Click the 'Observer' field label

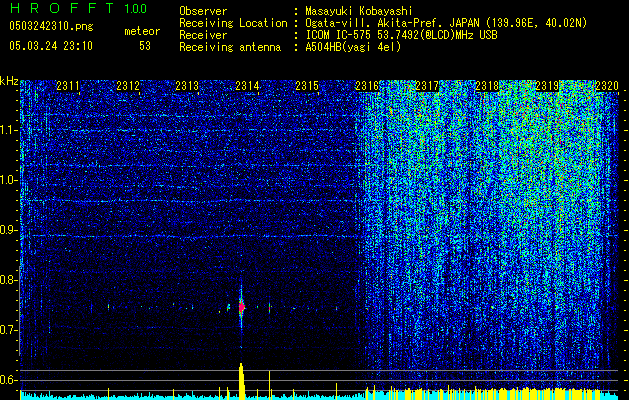(203, 11)
